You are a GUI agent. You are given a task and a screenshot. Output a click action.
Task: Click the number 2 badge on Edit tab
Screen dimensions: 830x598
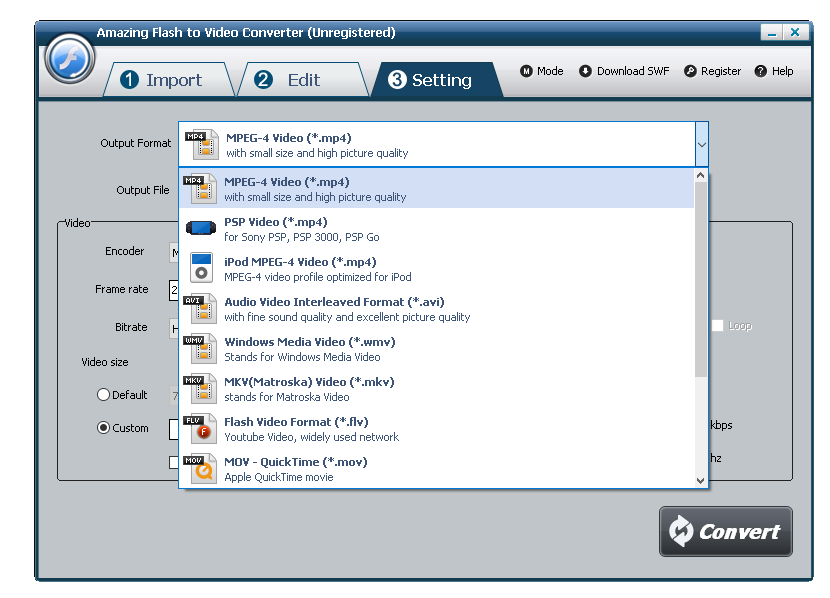click(263, 80)
